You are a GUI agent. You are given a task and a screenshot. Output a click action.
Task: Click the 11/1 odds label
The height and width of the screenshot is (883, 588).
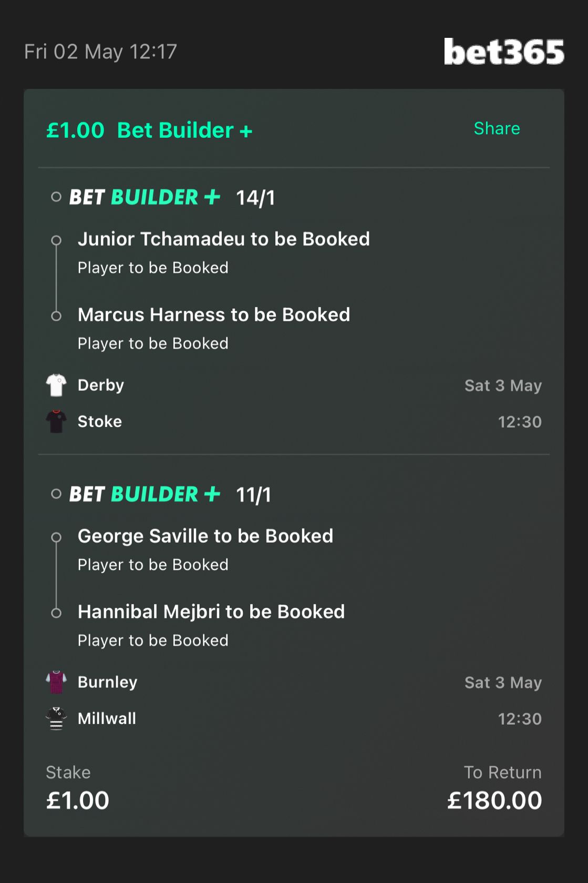point(253,495)
